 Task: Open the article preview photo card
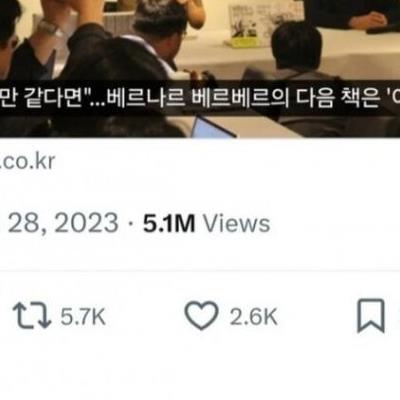200,68
